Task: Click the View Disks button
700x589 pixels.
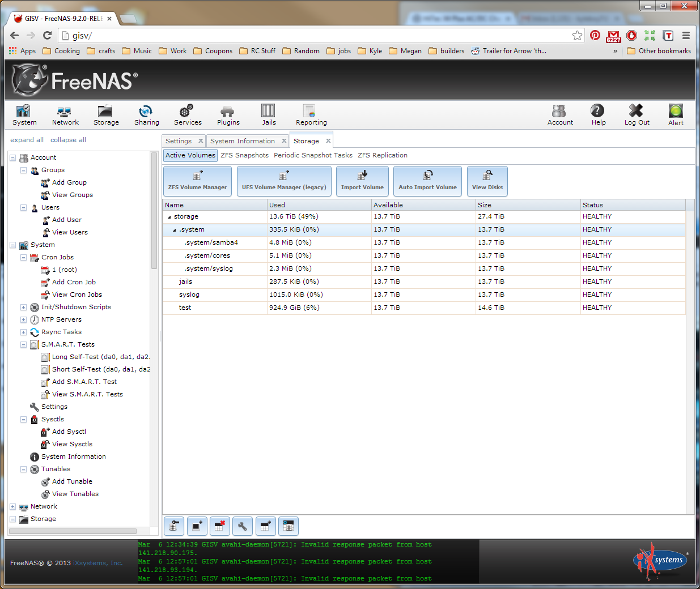Action: point(487,181)
